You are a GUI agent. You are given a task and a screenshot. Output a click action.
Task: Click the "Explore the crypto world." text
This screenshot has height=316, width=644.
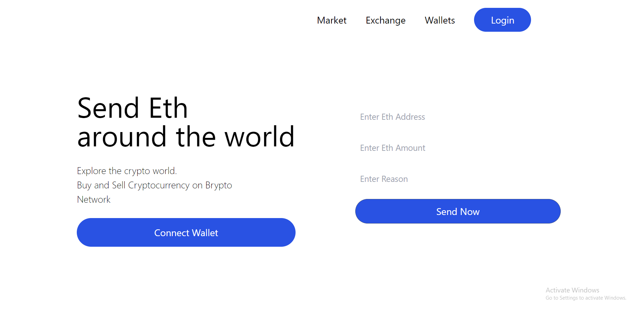pyautogui.click(x=127, y=171)
